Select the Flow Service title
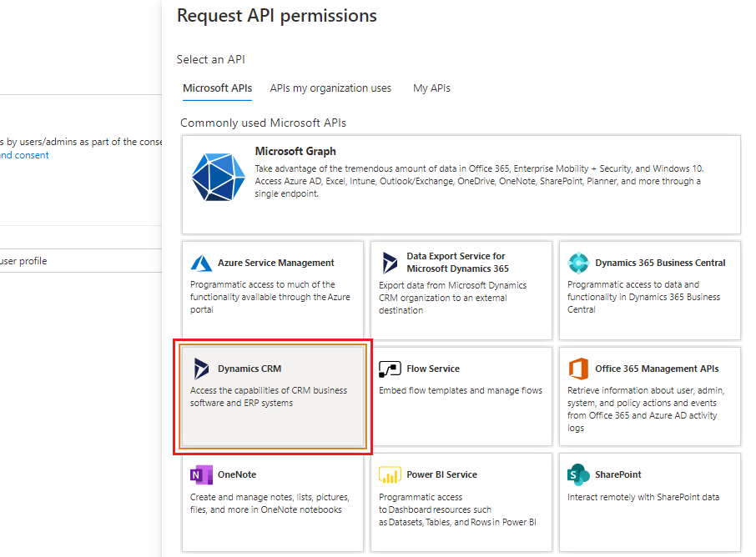Image resolution: width=756 pixels, height=557 pixels. (433, 369)
